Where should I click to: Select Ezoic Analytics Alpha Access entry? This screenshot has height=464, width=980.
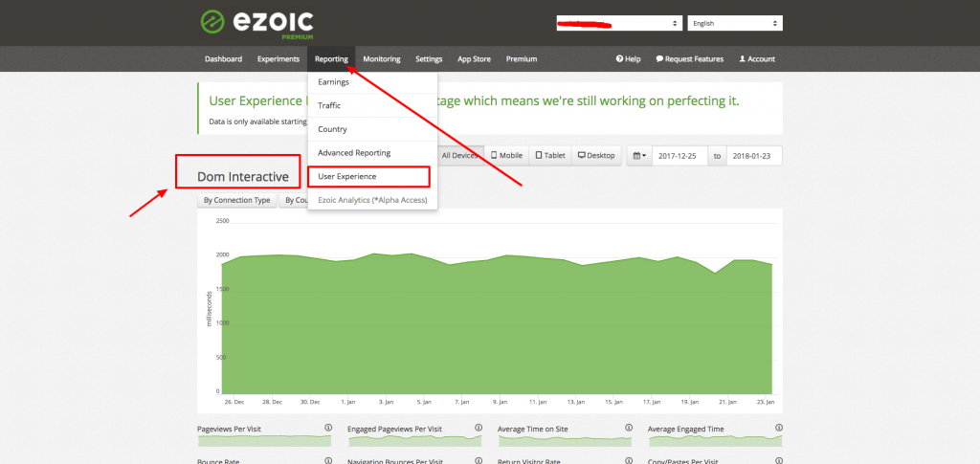[x=372, y=200]
